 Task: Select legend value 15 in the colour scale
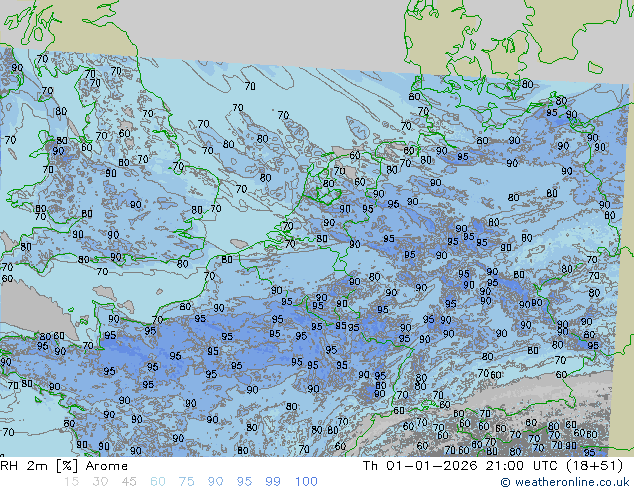(x=71, y=482)
